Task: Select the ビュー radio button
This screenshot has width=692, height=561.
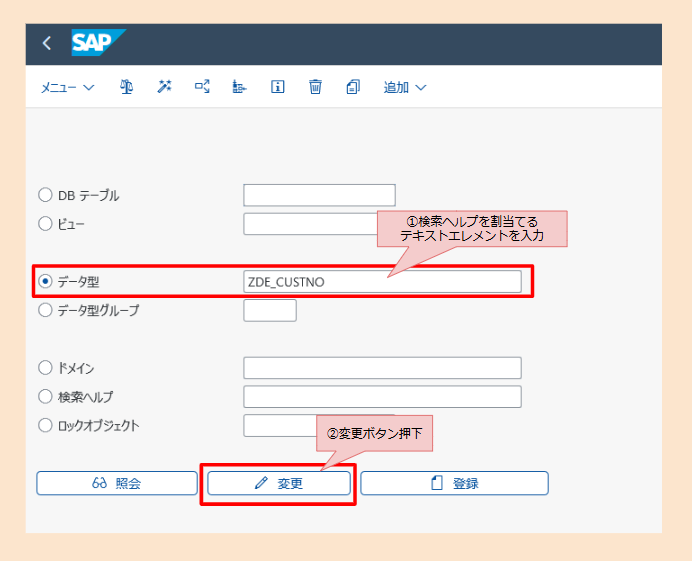Action: 45,224
